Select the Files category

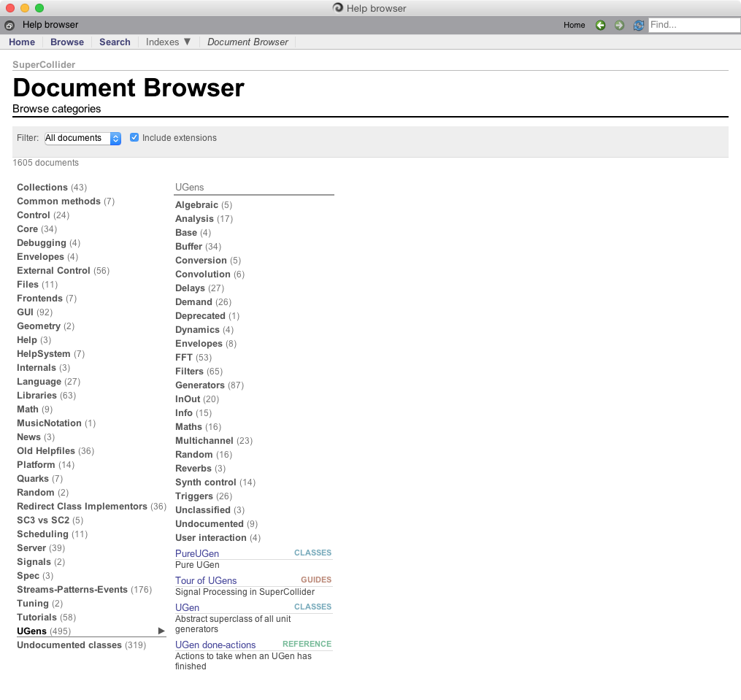click(37, 285)
